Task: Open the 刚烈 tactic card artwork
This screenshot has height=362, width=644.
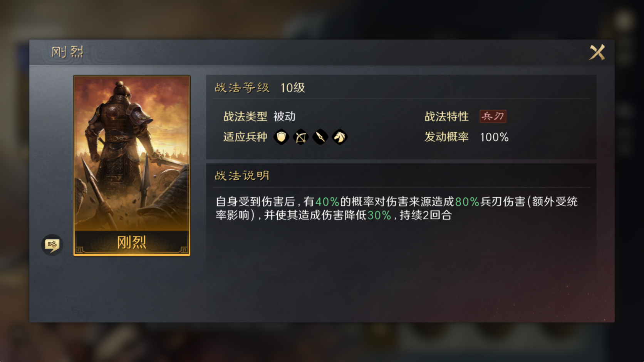Action: point(132,153)
